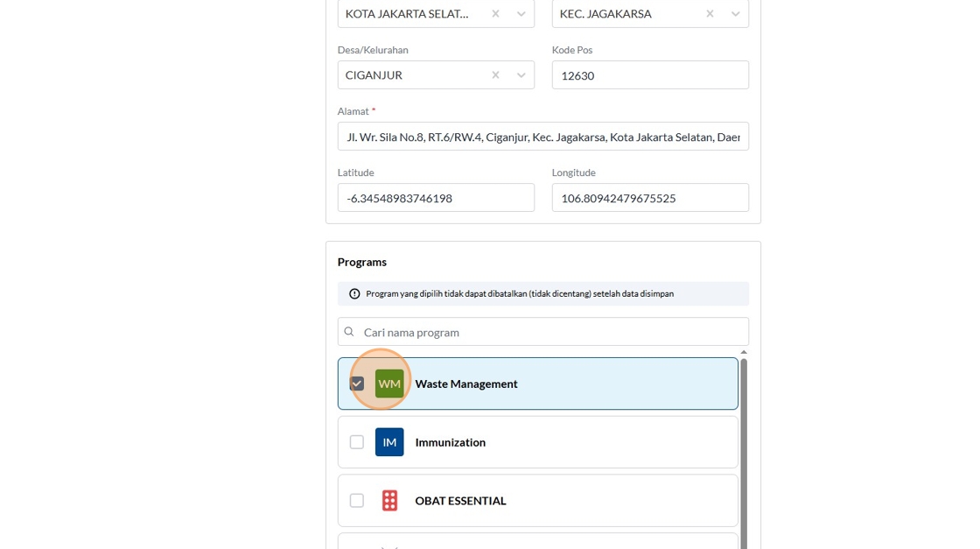Click the info icon in program notice
Screen dimensions: 980x549
(x=354, y=294)
